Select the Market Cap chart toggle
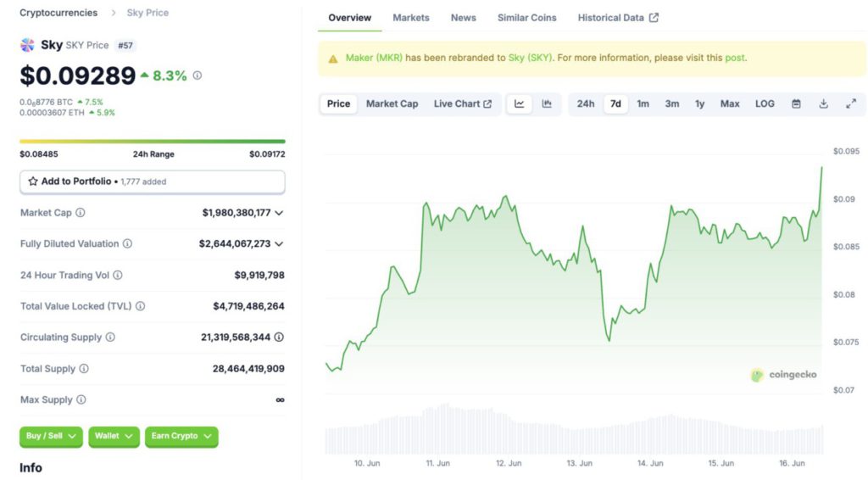 click(x=392, y=103)
